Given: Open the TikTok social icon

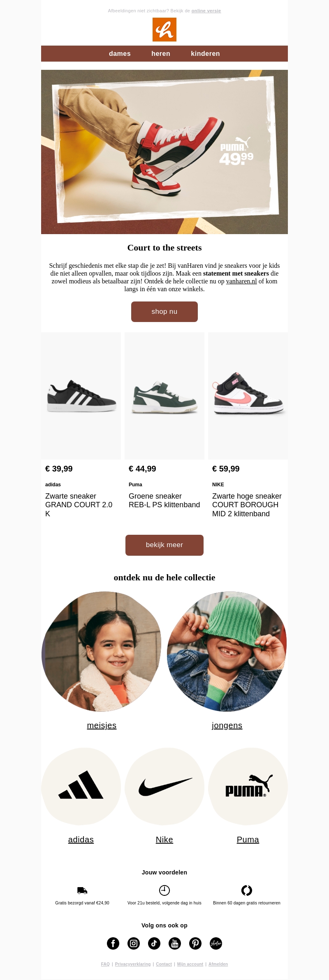Looking at the screenshot, I should click(x=154, y=943).
